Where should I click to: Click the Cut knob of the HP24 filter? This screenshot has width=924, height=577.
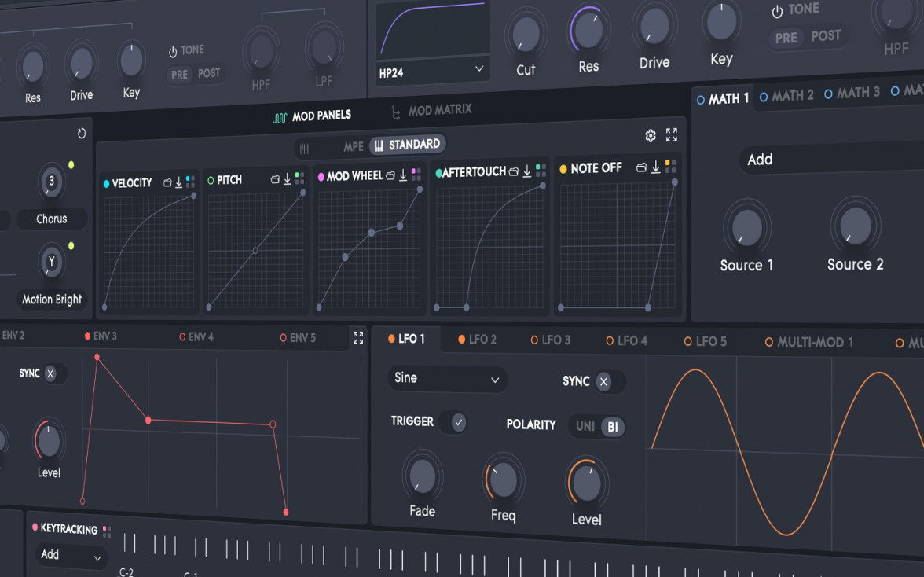click(x=526, y=35)
